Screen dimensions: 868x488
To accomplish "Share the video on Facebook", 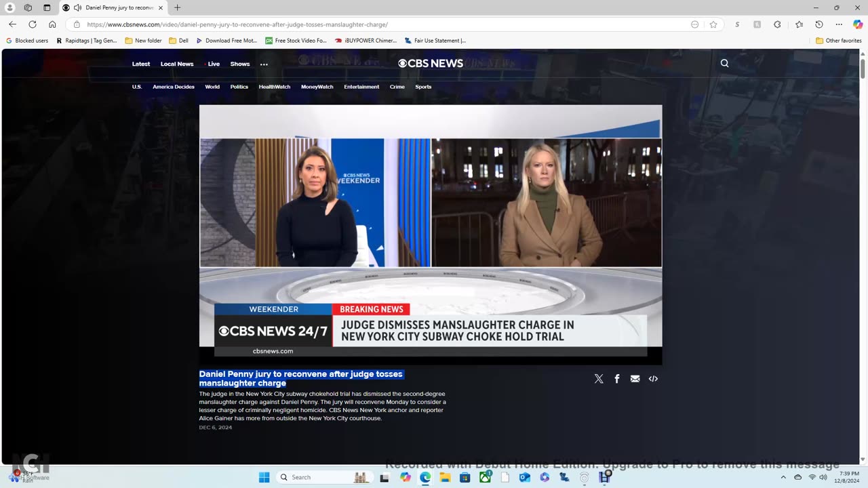I will 617,379.
